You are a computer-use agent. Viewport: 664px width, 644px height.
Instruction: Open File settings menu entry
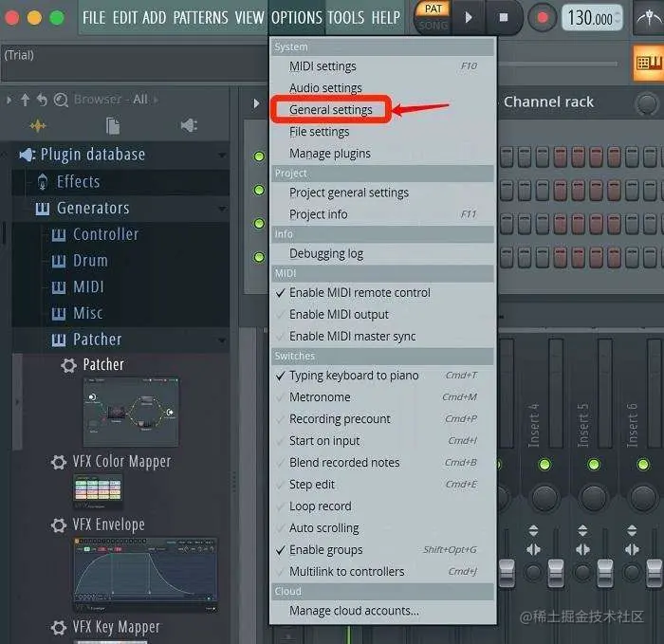coord(382,132)
